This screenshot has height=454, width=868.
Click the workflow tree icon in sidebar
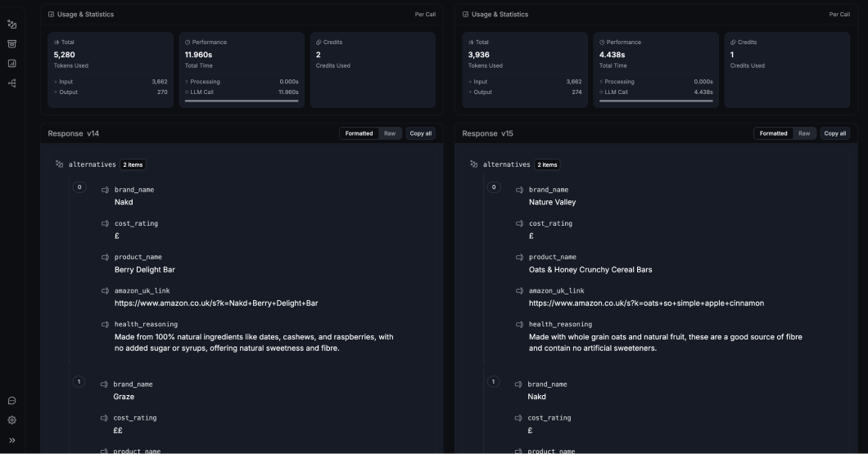pos(11,83)
